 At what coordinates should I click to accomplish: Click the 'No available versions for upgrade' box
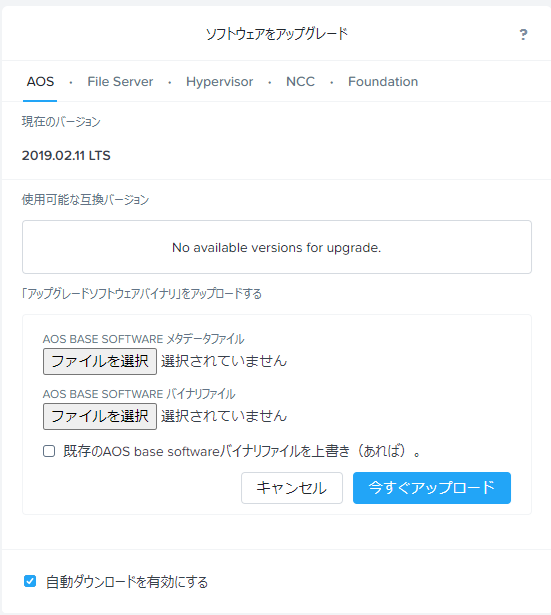277,247
